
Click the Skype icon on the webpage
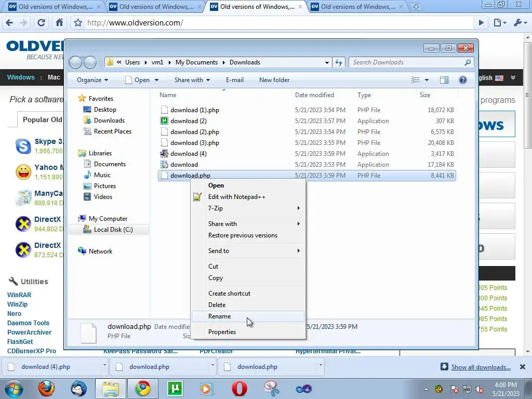[23, 146]
